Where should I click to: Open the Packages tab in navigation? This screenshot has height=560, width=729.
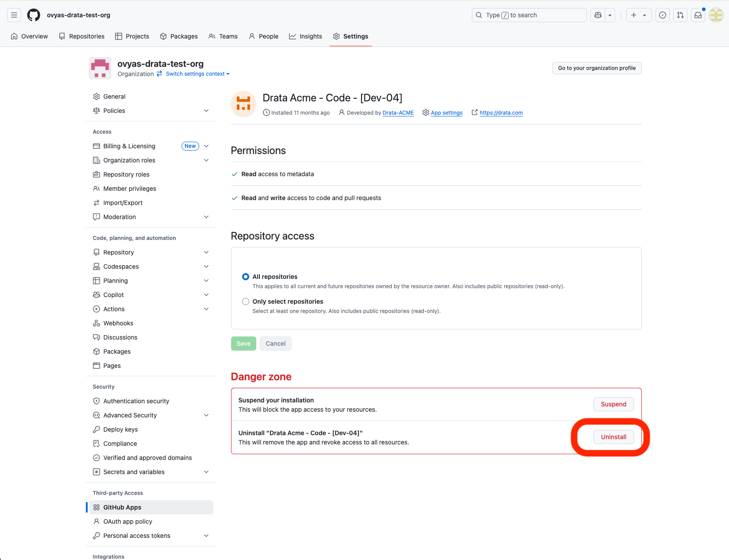point(179,36)
